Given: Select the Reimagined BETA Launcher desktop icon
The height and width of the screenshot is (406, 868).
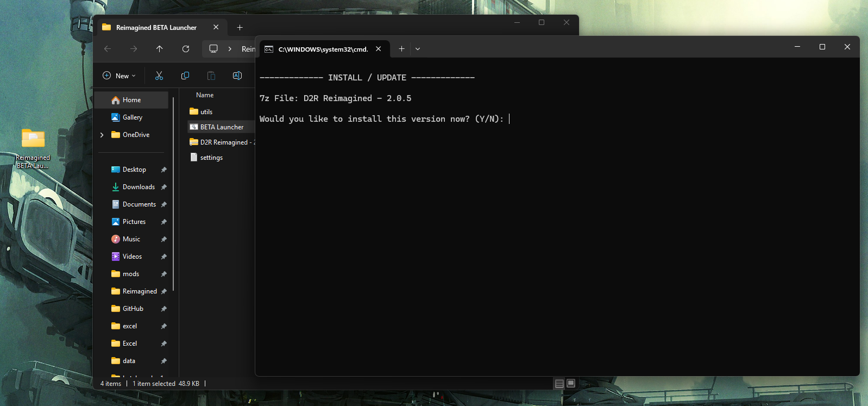Looking at the screenshot, I should (33, 148).
